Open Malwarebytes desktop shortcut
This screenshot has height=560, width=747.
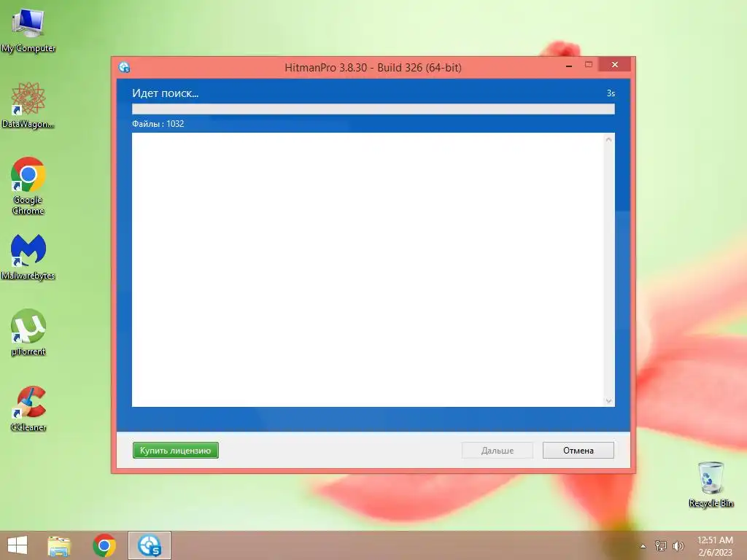coord(28,257)
